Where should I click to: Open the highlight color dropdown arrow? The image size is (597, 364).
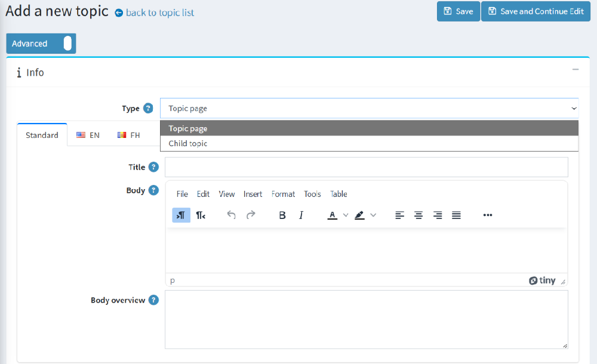coord(373,215)
